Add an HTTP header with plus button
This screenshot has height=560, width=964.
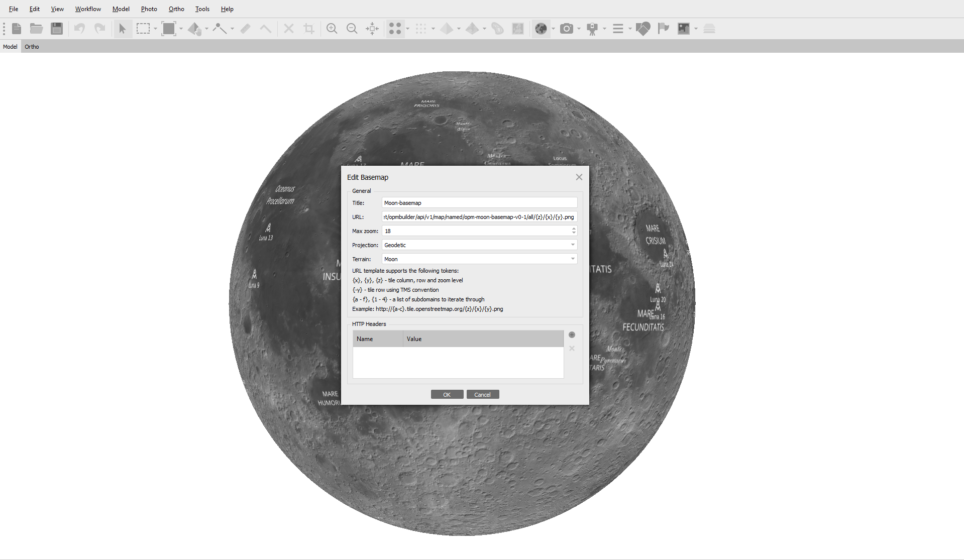(572, 335)
